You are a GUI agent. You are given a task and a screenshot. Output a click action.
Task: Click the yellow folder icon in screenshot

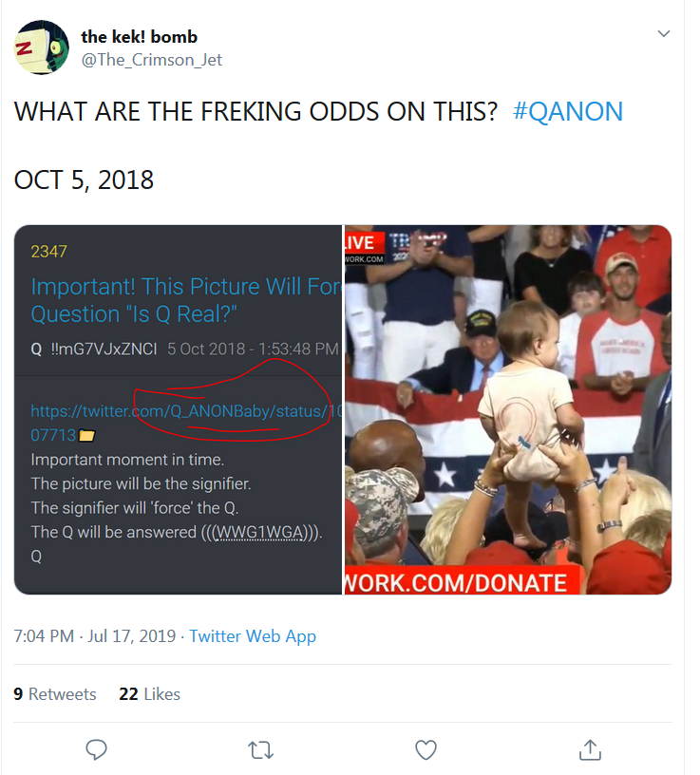click(86, 435)
